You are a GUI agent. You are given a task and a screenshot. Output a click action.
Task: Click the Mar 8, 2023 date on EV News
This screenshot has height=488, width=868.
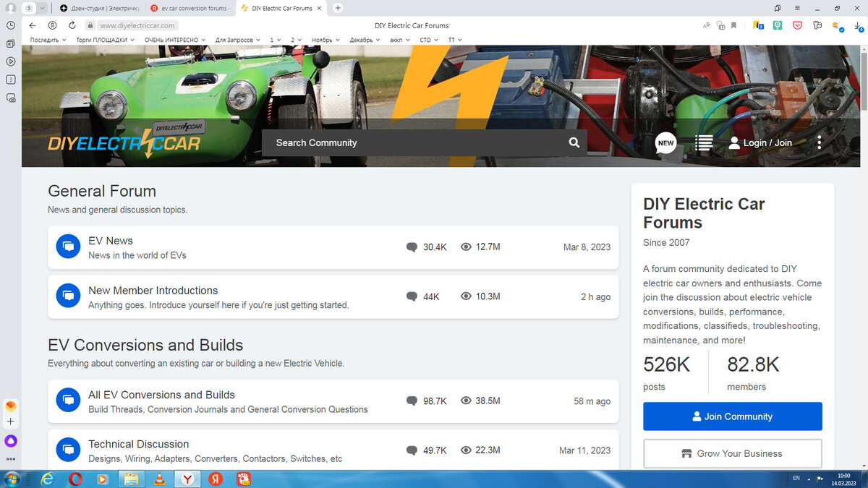(587, 247)
